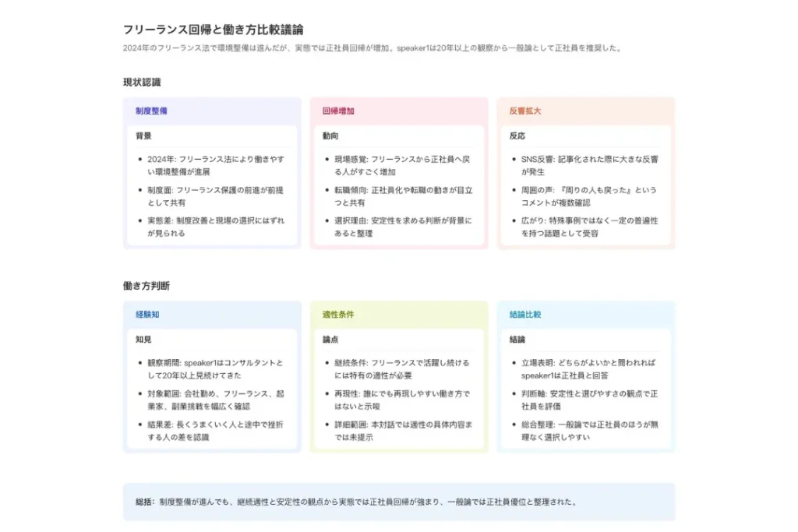Click bullet 2024年: フリーランス法により働きやすい環境整備
The width and height of the screenshot is (798, 532).
pyautogui.click(x=216, y=165)
